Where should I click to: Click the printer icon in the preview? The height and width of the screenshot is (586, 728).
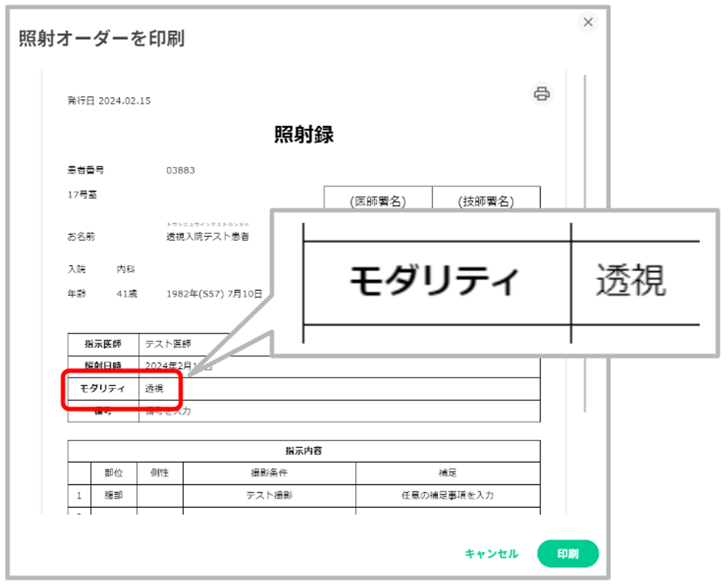541,94
